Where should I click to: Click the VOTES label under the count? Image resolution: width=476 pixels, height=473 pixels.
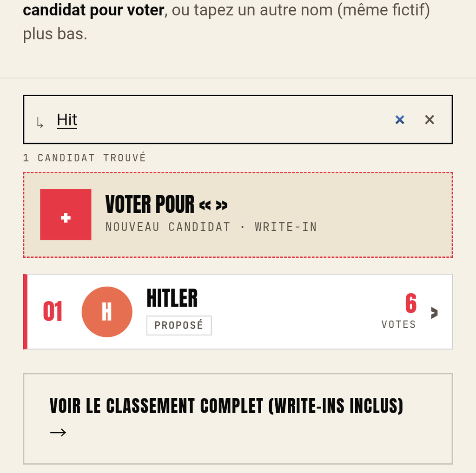(398, 325)
